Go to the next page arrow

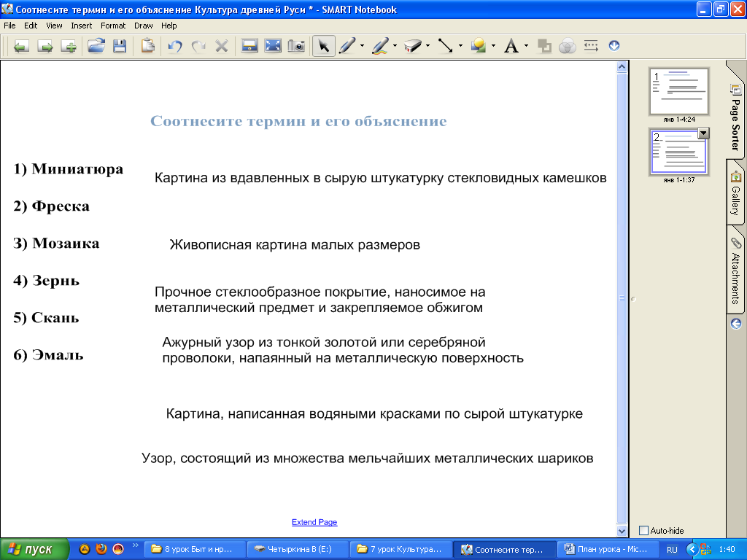tap(45, 46)
